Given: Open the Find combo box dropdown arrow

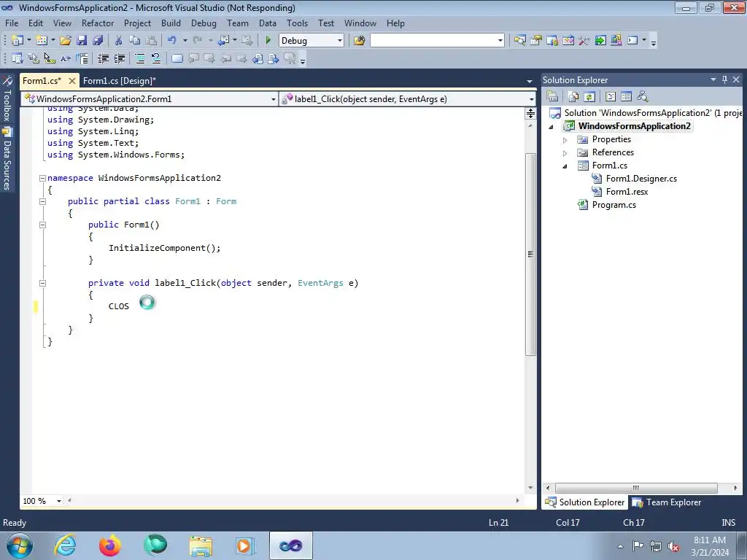Looking at the screenshot, I should point(500,41).
